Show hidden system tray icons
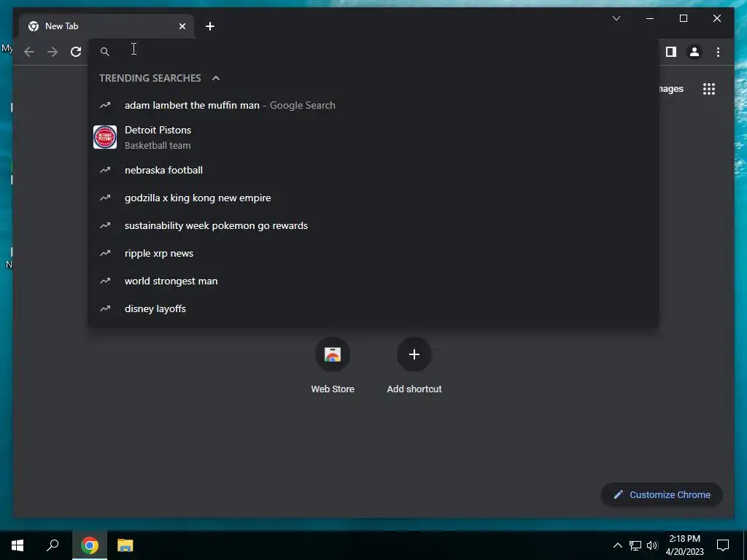 click(617, 545)
